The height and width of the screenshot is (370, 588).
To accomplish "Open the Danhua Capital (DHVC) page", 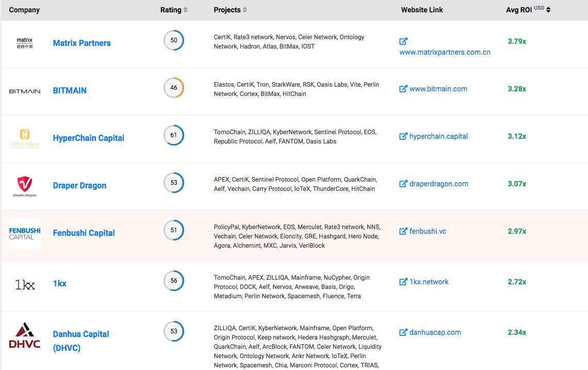I will [x=81, y=341].
